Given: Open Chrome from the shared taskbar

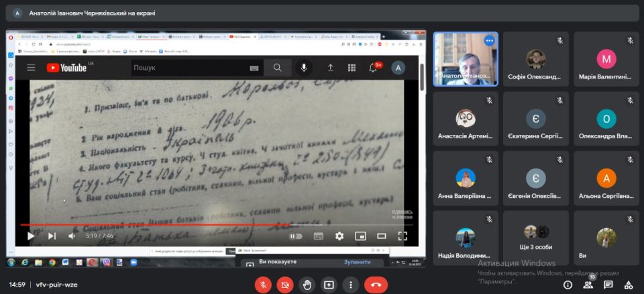Looking at the screenshot, I should (52, 262).
